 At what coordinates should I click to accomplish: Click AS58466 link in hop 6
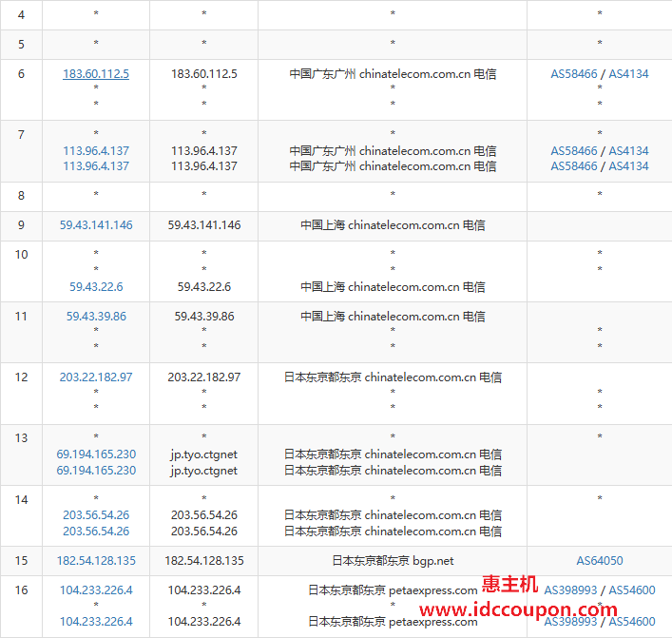[x=574, y=74]
